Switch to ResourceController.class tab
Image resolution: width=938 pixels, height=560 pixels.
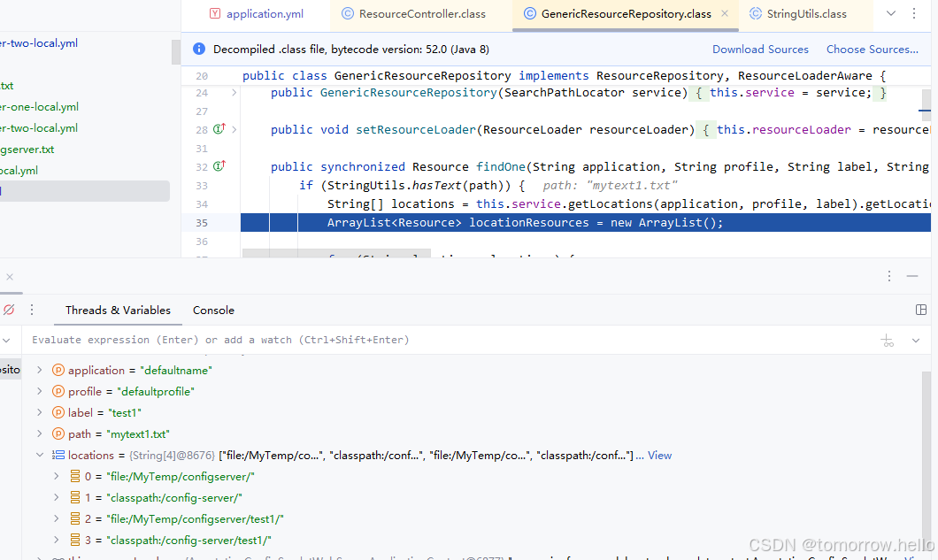[x=413, y=14]
